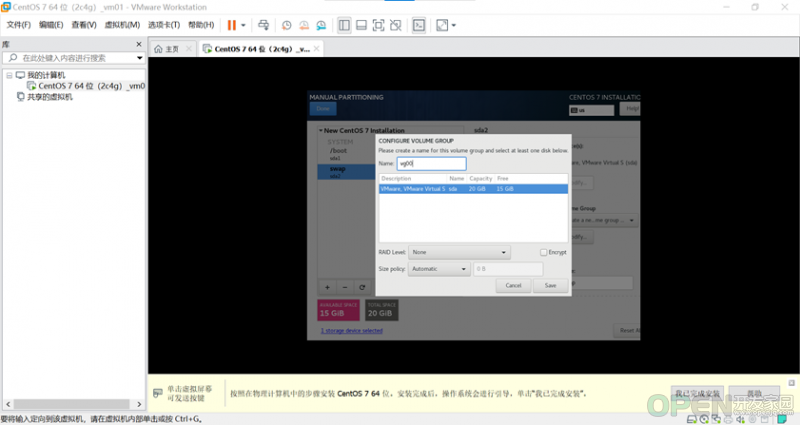Click the printer status bar icon
Image resolution: width=800 pixels, height=425 pixels.
tap(729, 419)
